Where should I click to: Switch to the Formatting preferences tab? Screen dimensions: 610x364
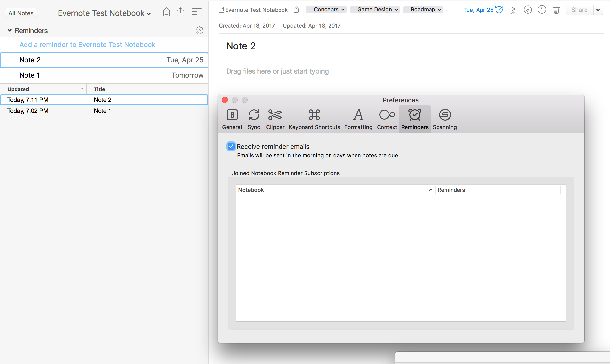pos(358,119)
